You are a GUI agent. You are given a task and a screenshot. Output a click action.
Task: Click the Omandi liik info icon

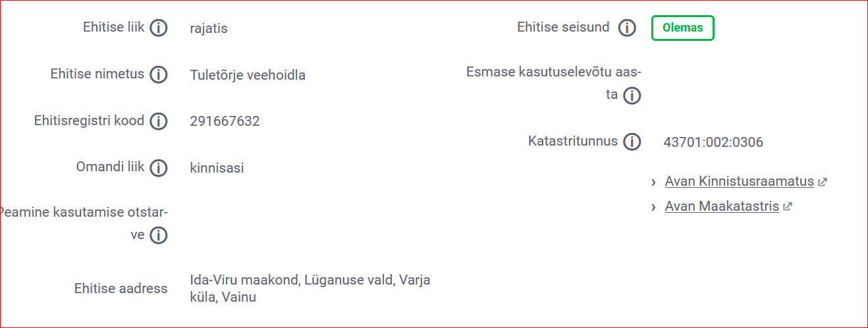(158, 168)
